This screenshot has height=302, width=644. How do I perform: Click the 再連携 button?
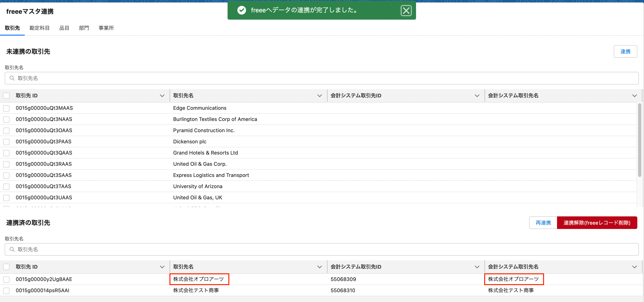click(x=543, y=222)
